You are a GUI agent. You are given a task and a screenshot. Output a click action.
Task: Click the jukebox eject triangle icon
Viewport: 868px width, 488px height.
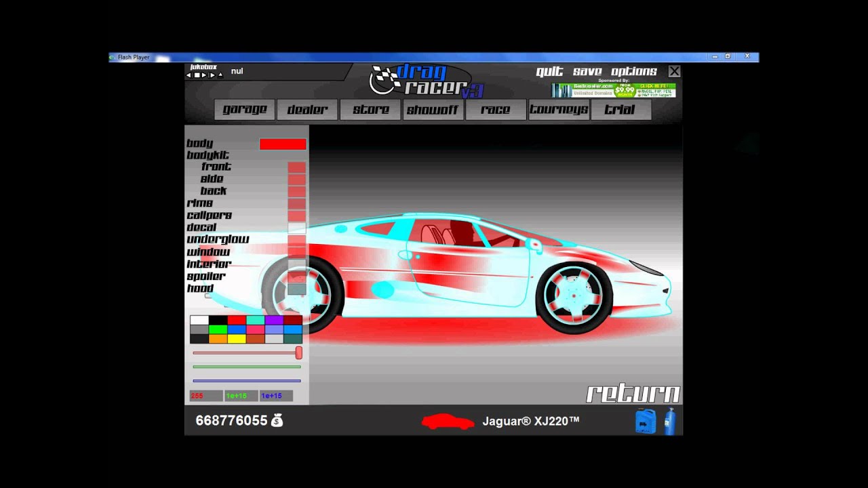pyautogui.click(x=220, y=75)
